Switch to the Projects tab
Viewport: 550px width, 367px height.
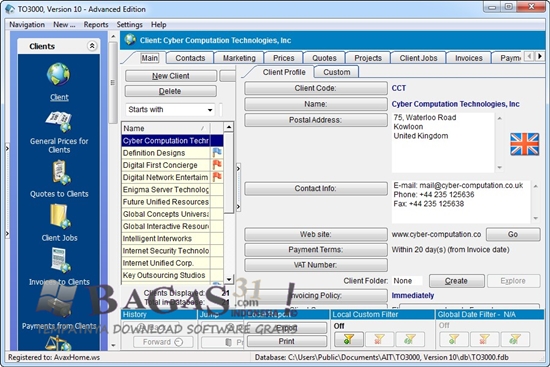(368, 58)
